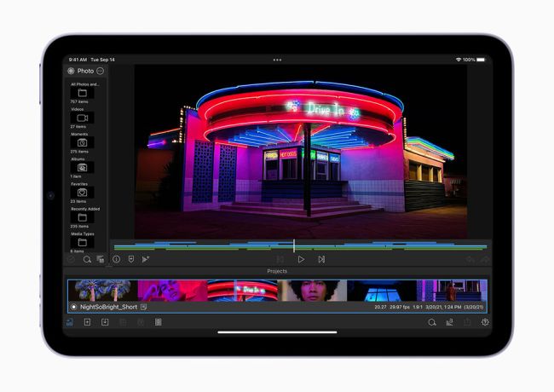Open the All Photos folder
This screenshot has height=392, width=554.
83,93
